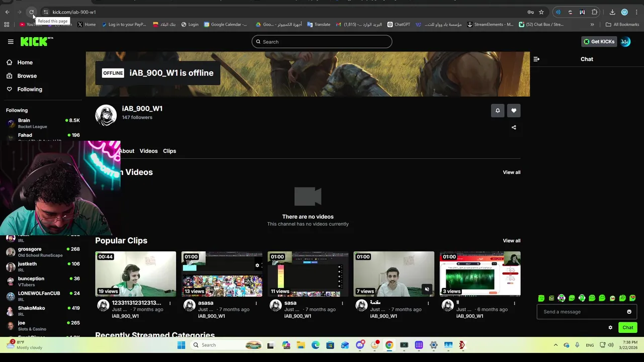644x362 pixels.
Task: Open followed channel grossgore
Action: tap(43, 252)
